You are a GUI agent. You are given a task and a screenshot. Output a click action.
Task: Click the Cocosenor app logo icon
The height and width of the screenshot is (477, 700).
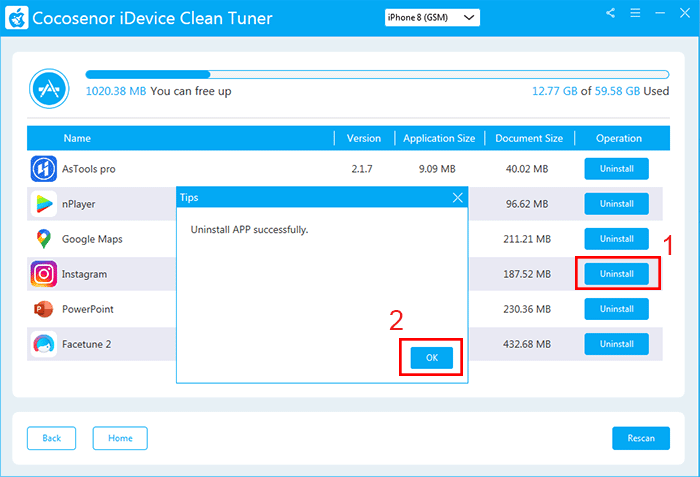pos(17,18)
